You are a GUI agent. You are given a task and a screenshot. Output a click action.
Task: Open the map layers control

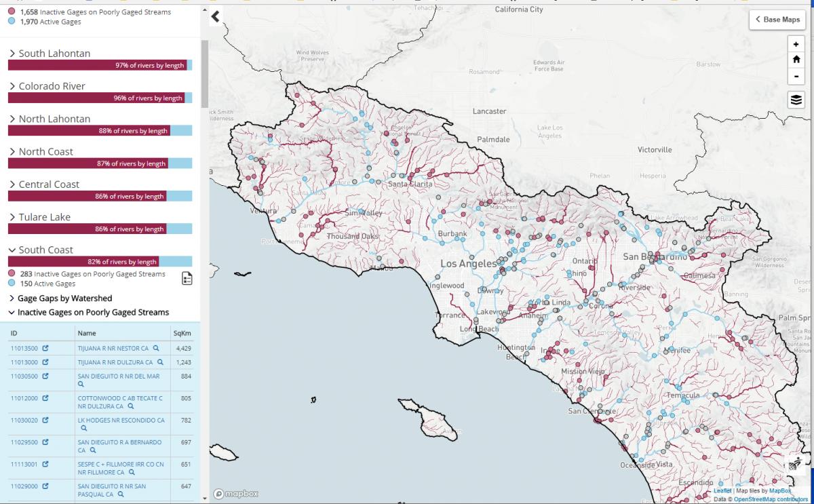[x=796, y=100]
